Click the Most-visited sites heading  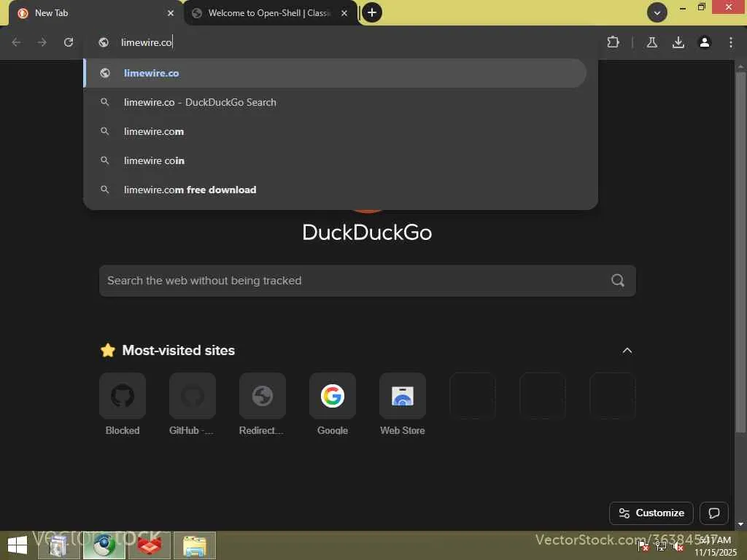pos(178,351)
